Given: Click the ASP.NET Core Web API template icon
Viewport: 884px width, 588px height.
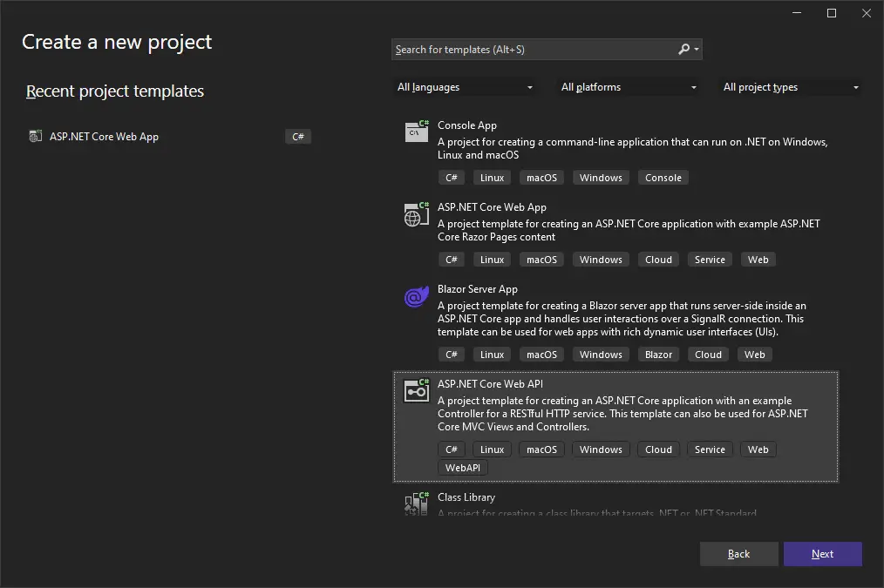Looking at the screenshot, I should point(417,390).
